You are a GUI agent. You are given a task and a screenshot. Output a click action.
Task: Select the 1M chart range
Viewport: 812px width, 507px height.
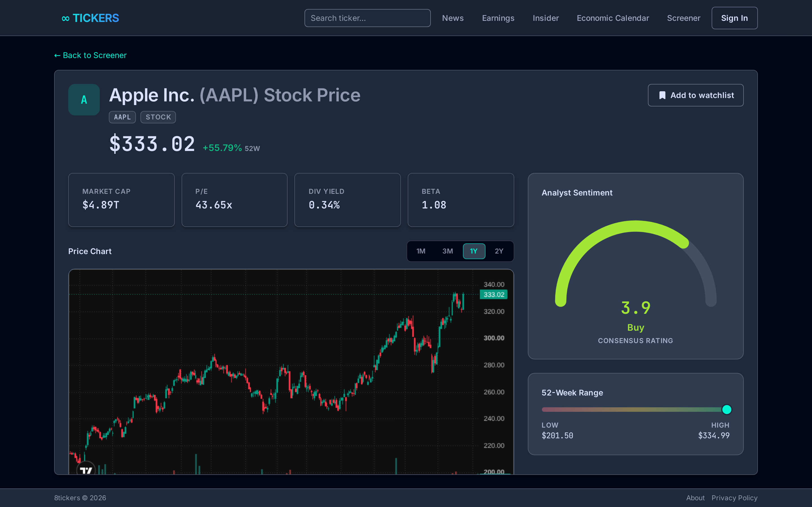(x=421, y=251)
